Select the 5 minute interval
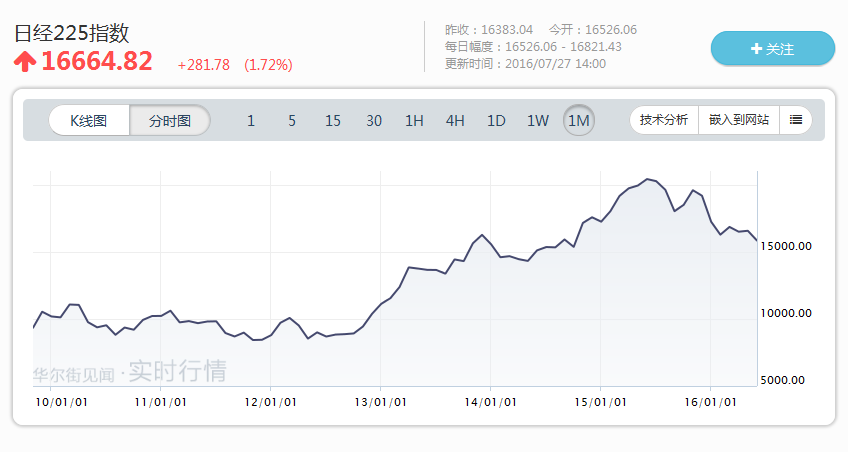The width and height of the screenshot is (848, 452). point(292,121)
